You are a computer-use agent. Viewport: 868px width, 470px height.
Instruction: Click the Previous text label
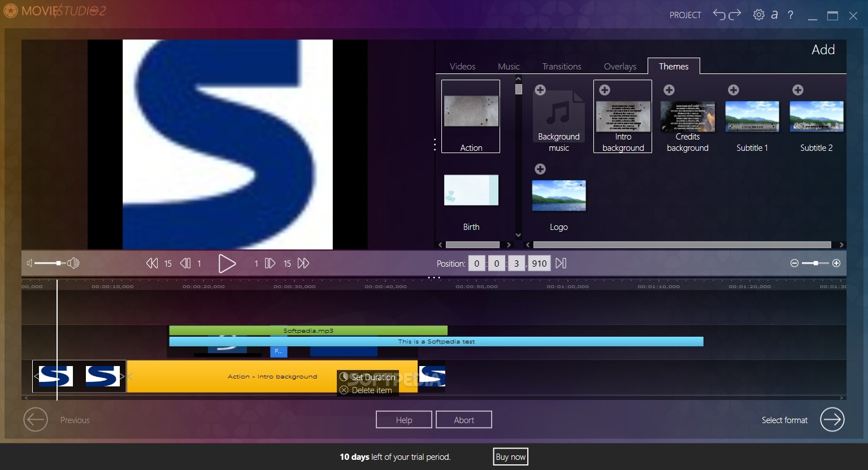75,420
